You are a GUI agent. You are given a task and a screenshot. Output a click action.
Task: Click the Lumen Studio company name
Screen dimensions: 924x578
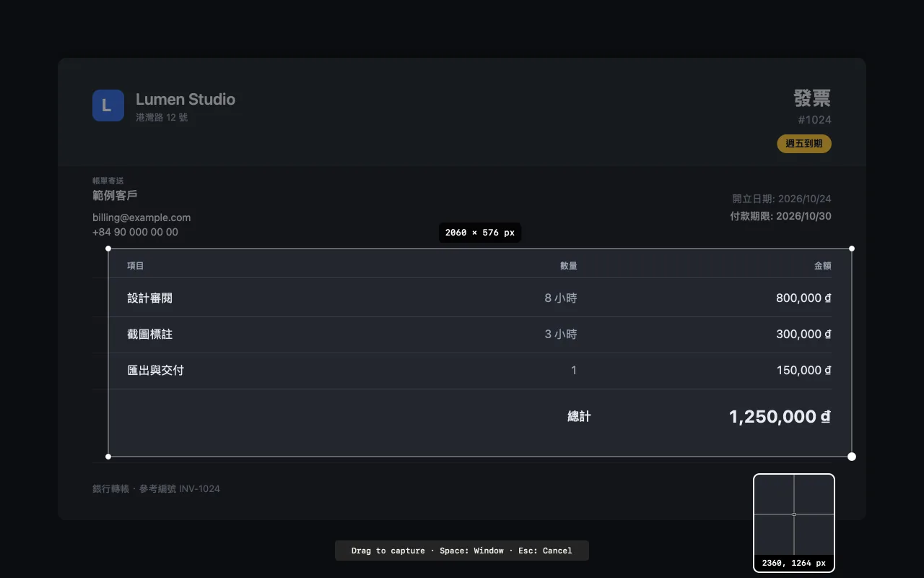point(186,99)
